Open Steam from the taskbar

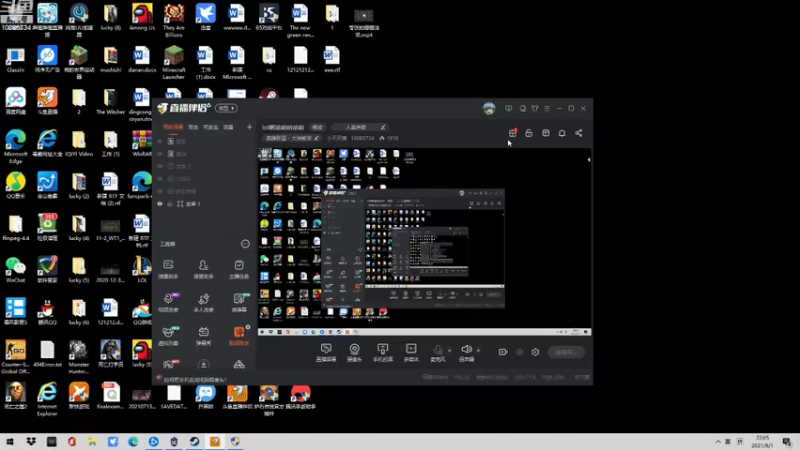click(194, 441)
